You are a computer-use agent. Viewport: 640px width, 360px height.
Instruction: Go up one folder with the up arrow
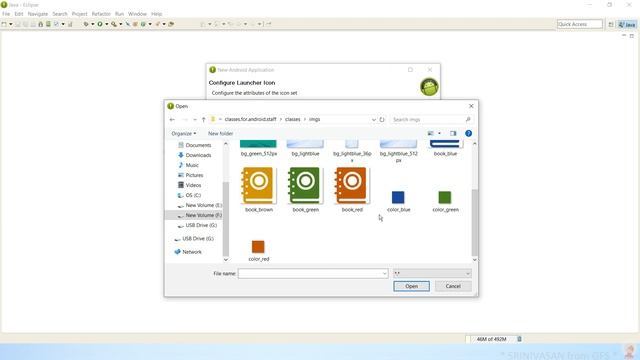[203, 120]
